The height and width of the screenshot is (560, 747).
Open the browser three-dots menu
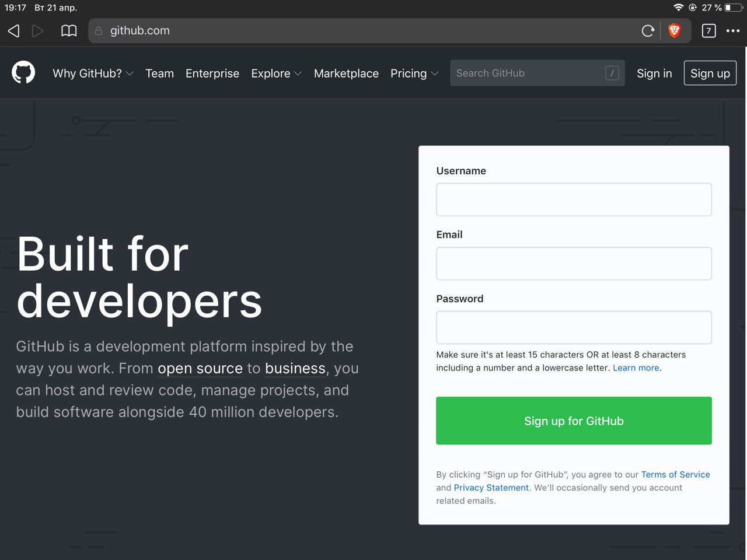pos(733,31)
